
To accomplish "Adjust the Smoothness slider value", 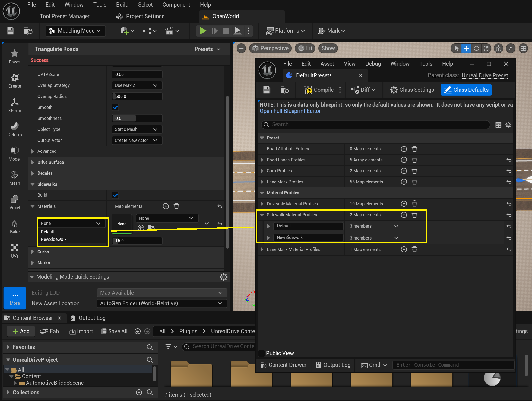I will click(137, 118).
